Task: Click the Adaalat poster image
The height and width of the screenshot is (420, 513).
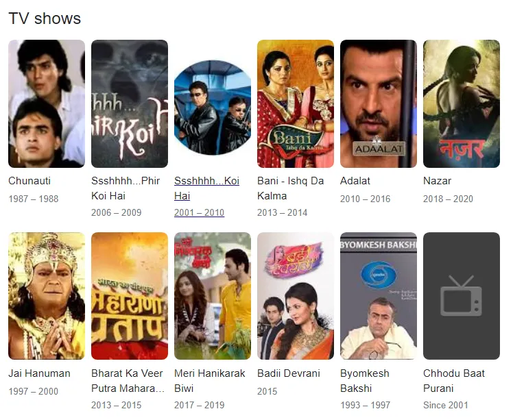Action: point(379,103)
